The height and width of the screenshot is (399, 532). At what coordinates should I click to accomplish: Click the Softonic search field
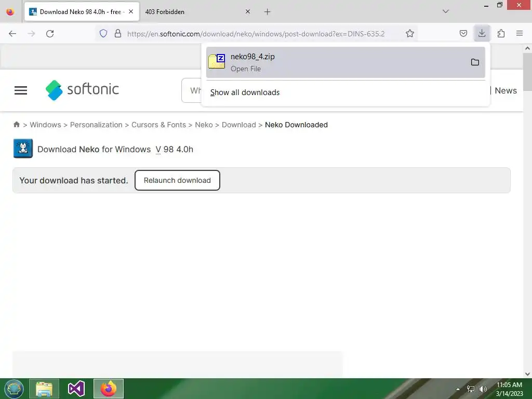click(192, 90)
